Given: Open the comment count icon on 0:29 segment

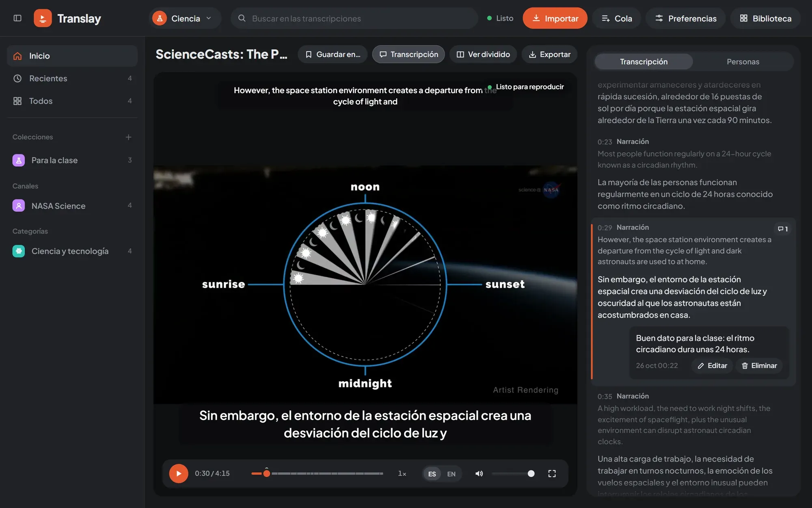Looking at the screenshot, I should pos(782,229).
